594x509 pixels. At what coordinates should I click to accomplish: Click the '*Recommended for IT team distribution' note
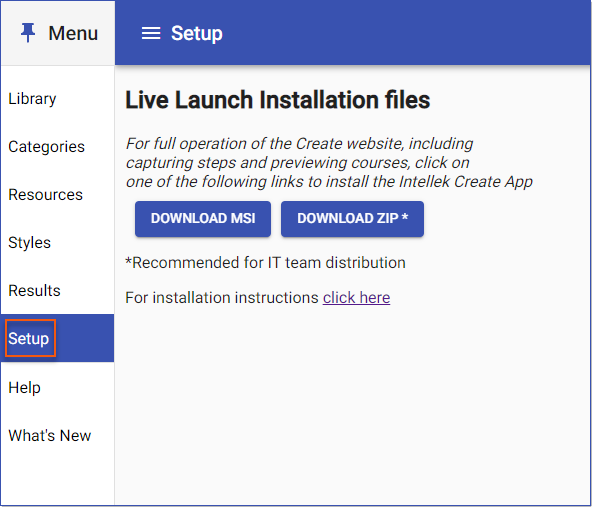266,263
